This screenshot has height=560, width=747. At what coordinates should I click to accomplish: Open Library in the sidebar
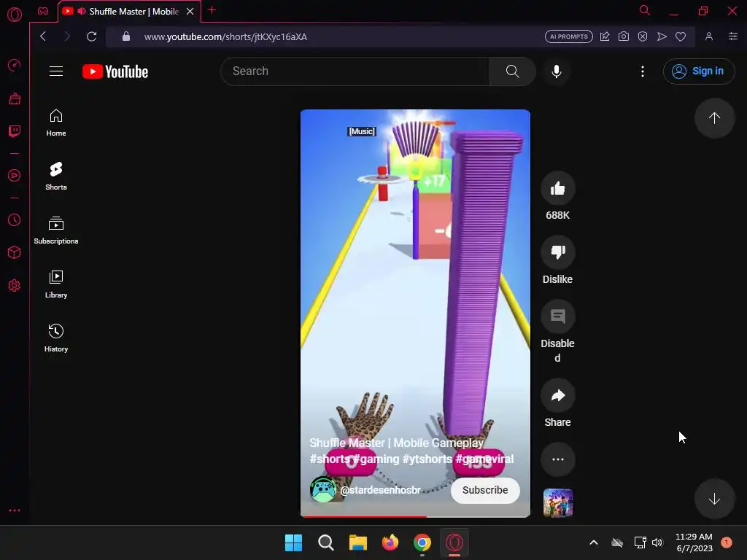(x=56, y=284)
